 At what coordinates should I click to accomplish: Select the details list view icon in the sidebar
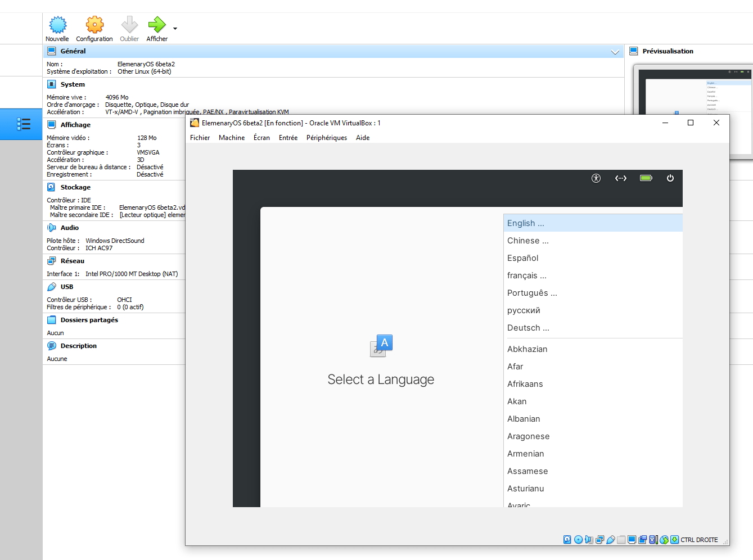pos(24,124)
